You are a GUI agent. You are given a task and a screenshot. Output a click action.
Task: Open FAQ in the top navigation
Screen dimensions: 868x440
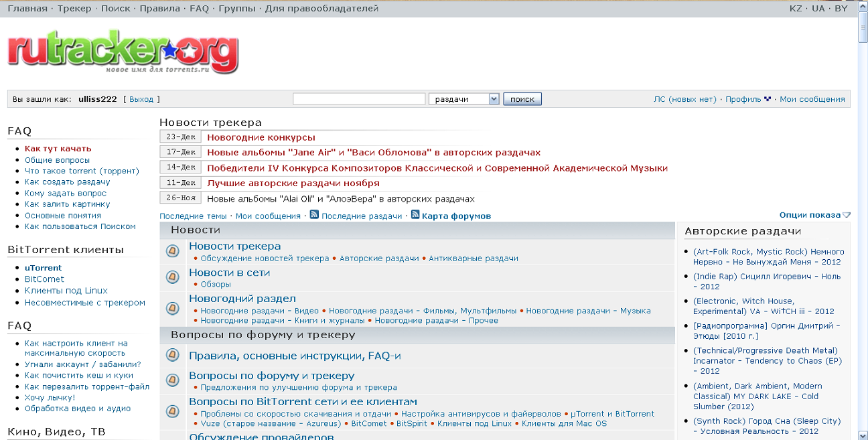199,9
